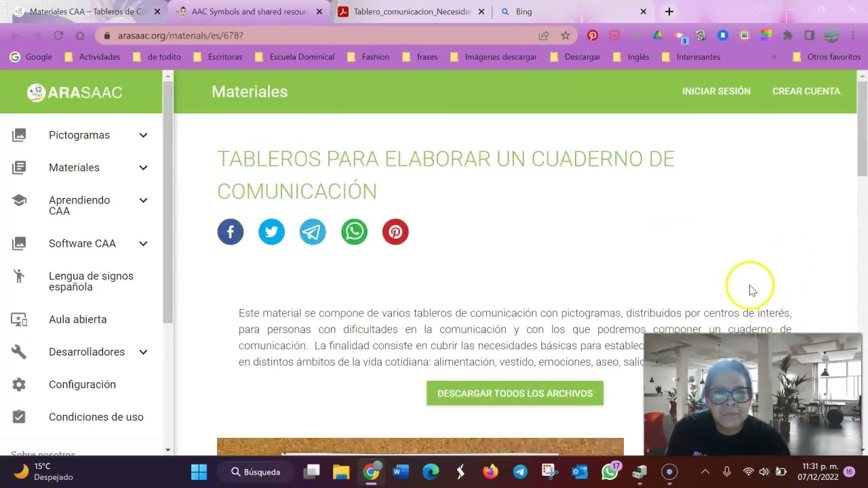Image resolution: width=868 pixels, height=488 pixels.
Task: Click the film reel extension icon
Action: 701,35
